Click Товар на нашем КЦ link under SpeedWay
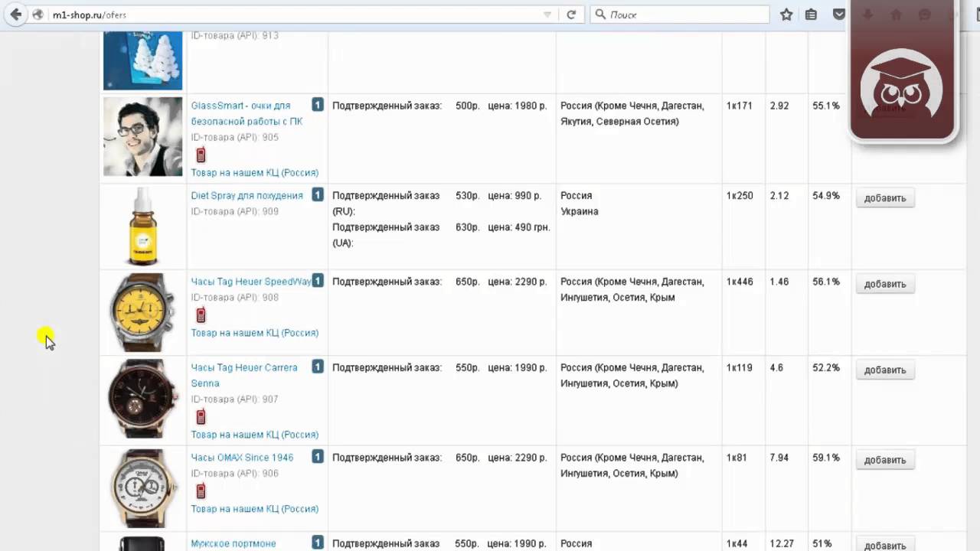The width and height of the screenshot is (980, 551). [254, 332]
